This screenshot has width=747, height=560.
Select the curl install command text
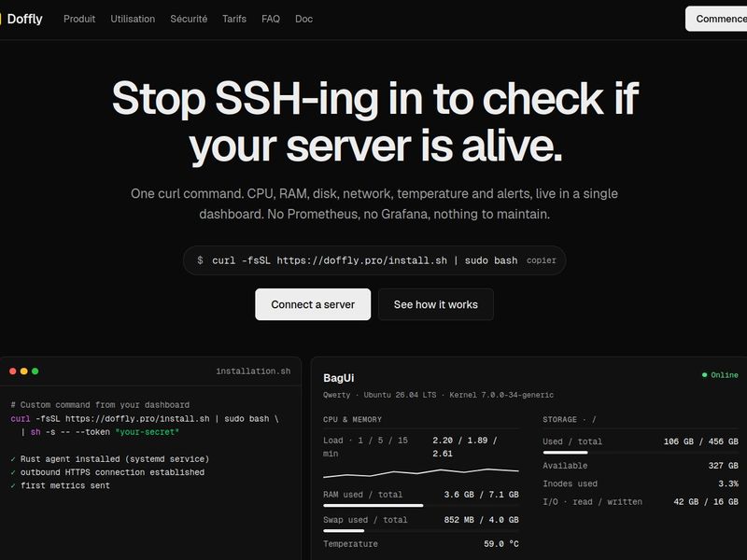pos(364,260)
